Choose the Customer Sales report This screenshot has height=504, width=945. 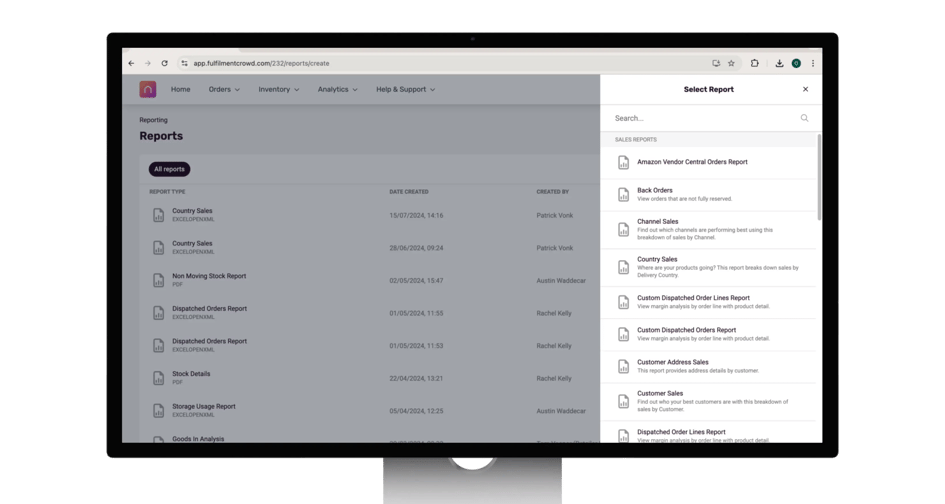(708, 402)
